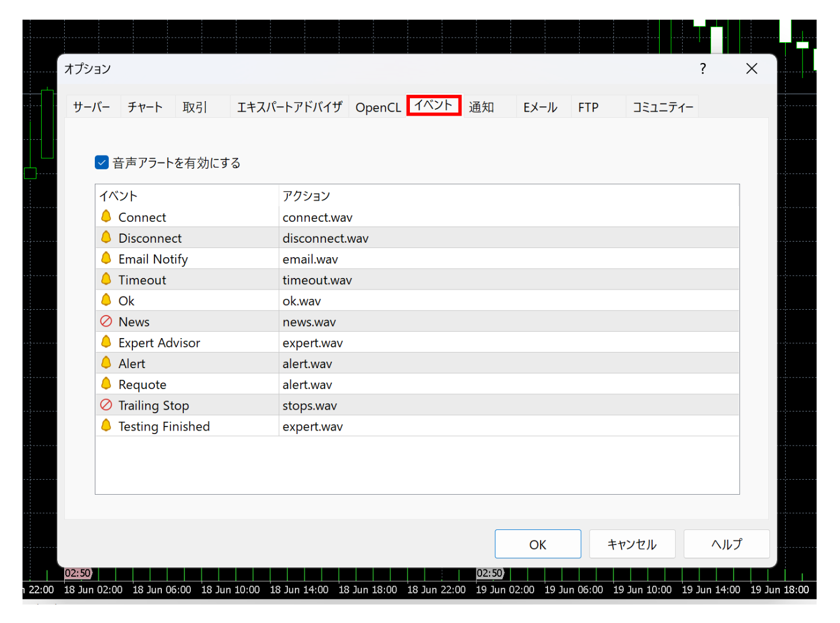Click the Trailing Stop disabled icon
Image resolution: width=840 pixels, height=623 pixels.
[x=106, y=405]
